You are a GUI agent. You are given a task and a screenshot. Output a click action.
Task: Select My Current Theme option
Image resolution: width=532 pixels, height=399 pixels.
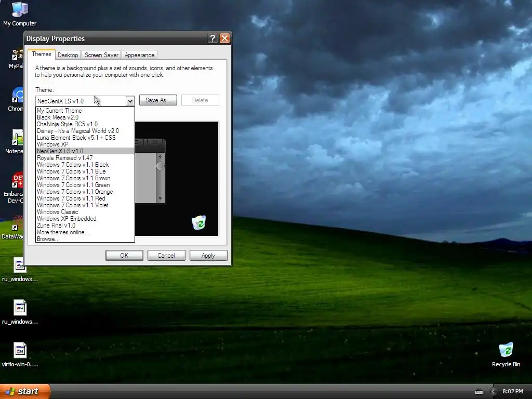[x=85, y=111]
